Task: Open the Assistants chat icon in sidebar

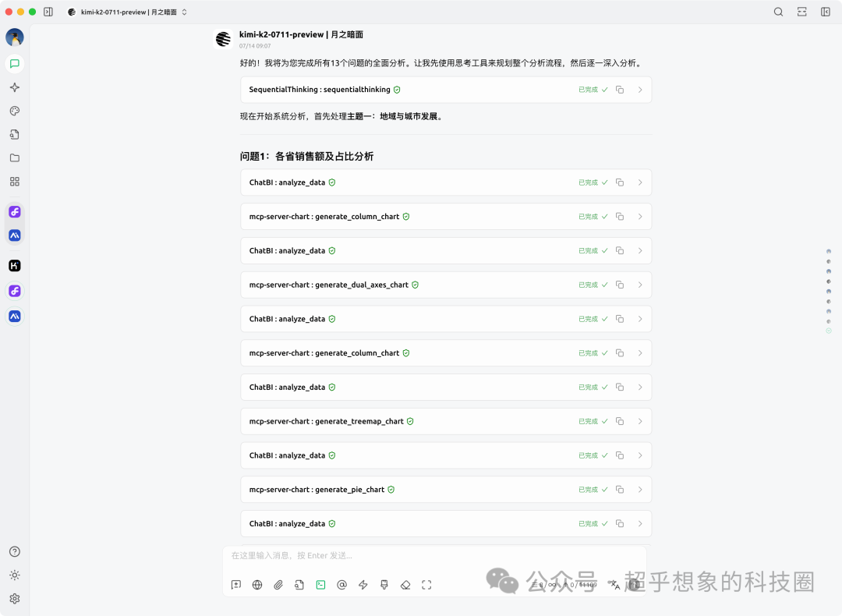Action: pyautogui.click(x=15, y=64)
